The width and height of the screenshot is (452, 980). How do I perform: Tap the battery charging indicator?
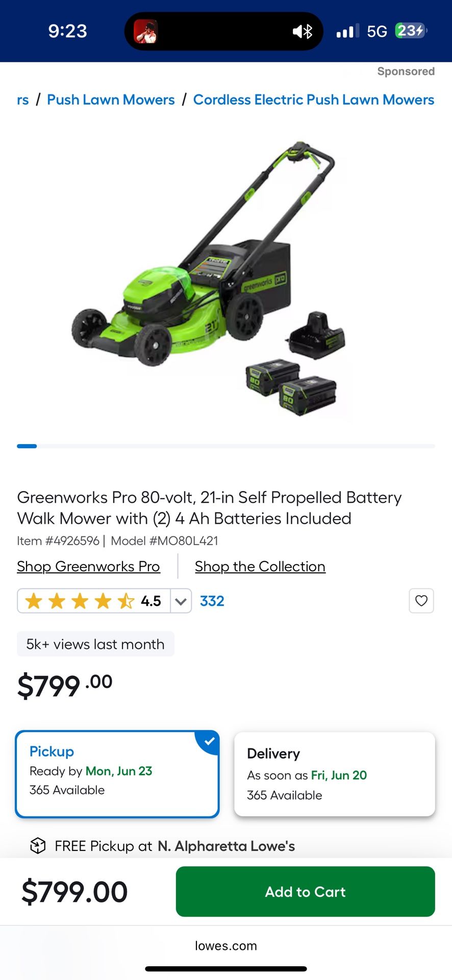[x=411, y=31]
